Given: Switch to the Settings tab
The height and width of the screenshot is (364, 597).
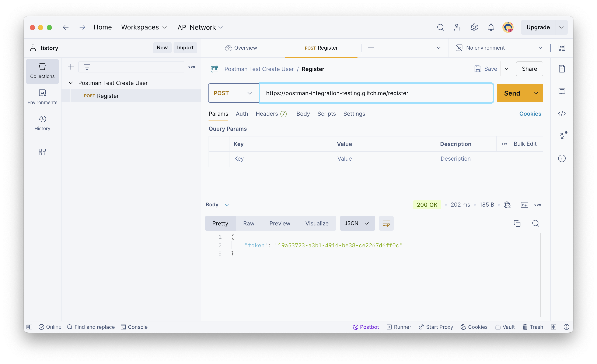Looking at the screenshot, I should click(x=354, y=114).
